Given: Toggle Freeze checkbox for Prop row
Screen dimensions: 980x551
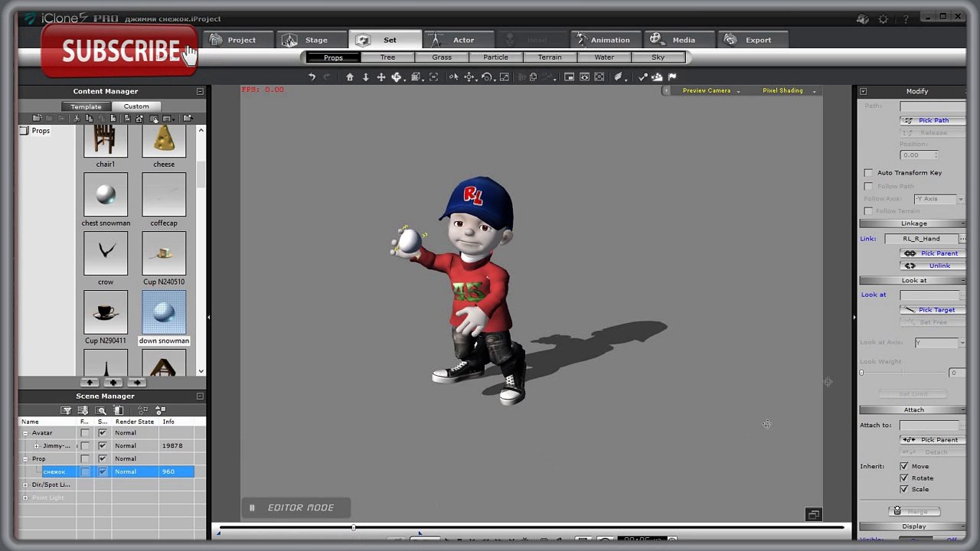Looking at the screenshot, I should pos(85,458).
